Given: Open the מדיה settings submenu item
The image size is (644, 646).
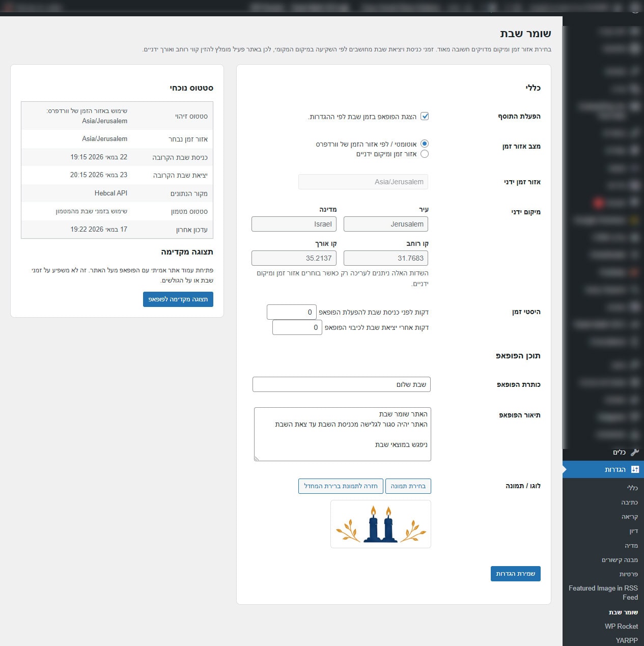Looking at the screenshot, I should click(x=631, y=545).
